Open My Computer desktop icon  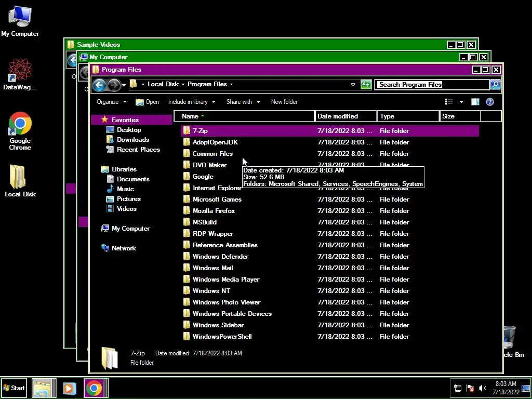pyautogui.click(x=20, y=21)
